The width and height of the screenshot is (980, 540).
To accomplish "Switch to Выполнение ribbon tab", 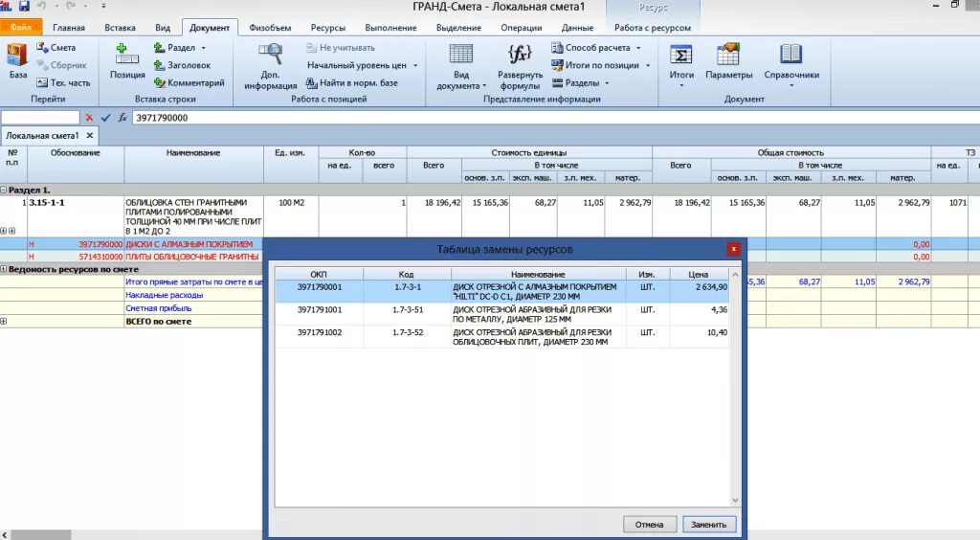I will [390, 28].
